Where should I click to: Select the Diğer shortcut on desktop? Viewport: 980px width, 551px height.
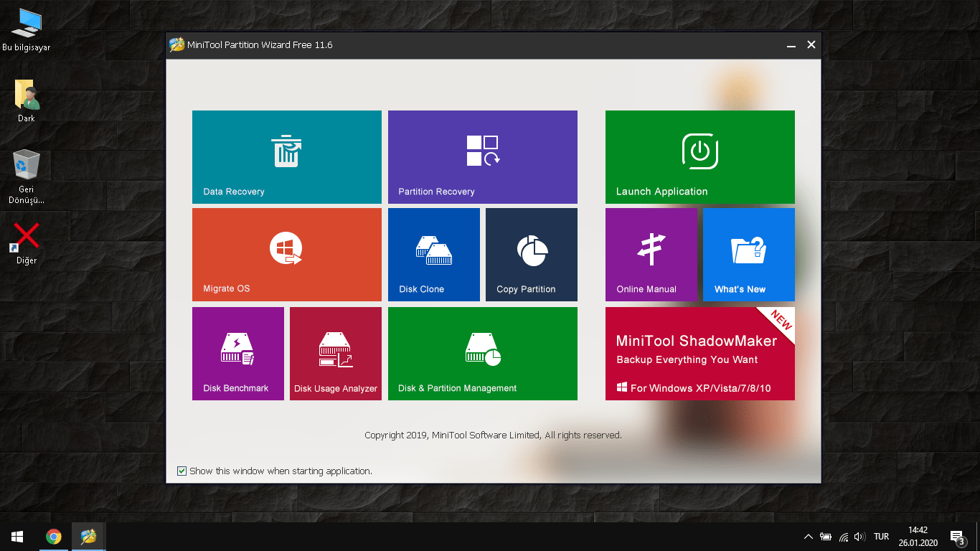point(27,243)
